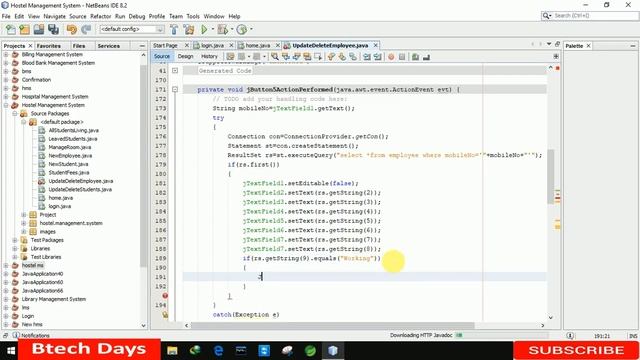Toggle Rectangular Selection editor icon

pos(318,57)
